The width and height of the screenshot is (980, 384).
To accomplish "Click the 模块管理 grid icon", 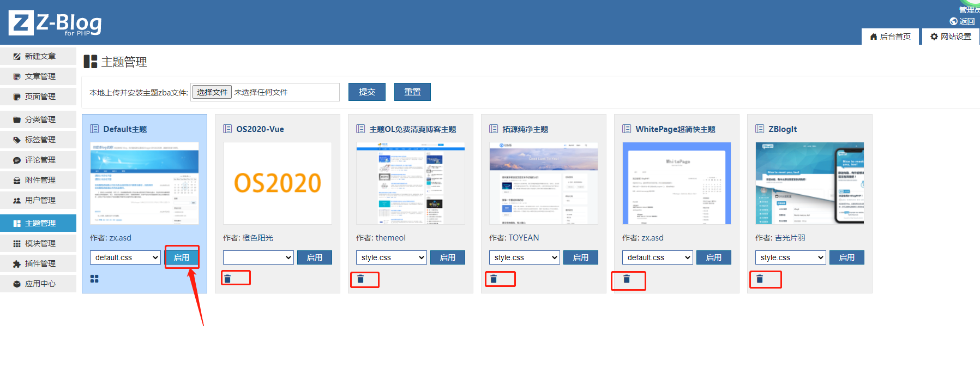I will point(17,243).
